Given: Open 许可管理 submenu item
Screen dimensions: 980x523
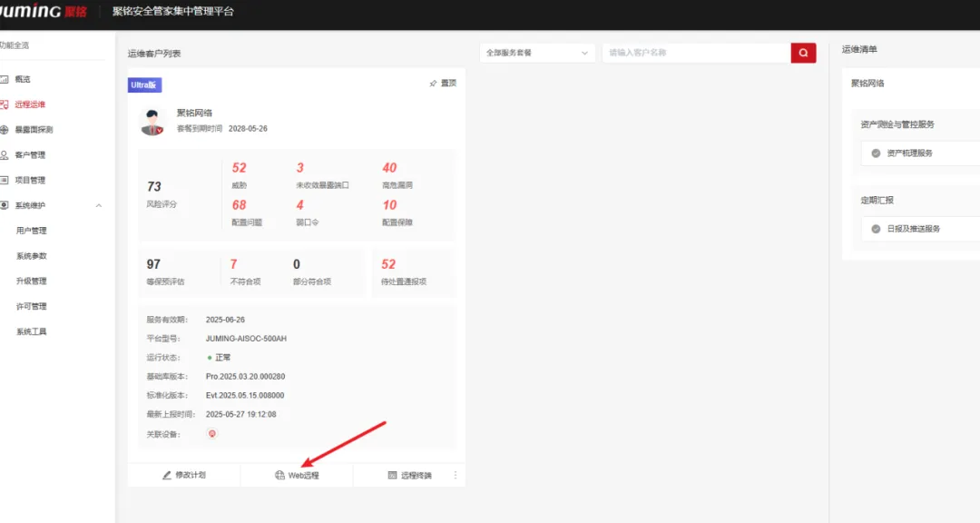Looking at the screenshot, I should [32, 306].
